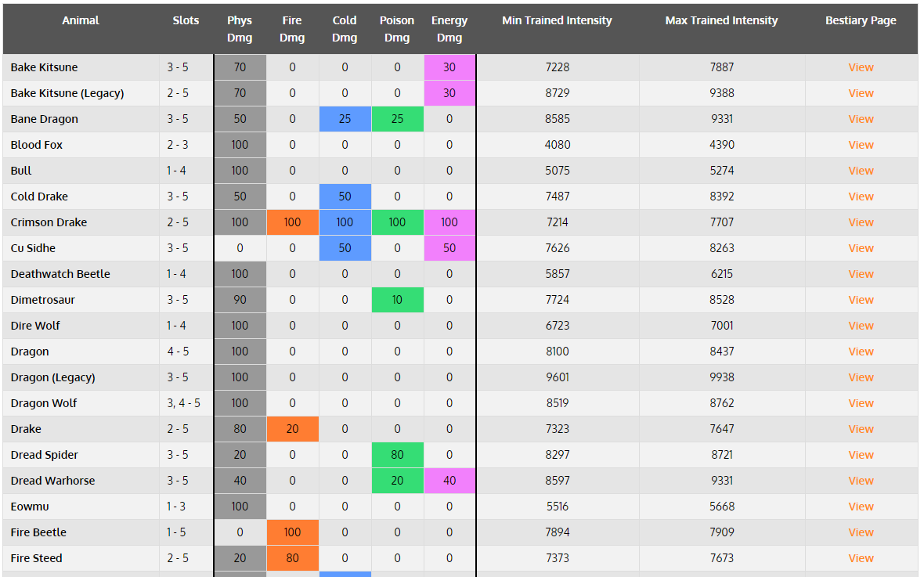Click Bake Kitsune (Legacy) min intensity 8729
The height and width of the screenshot is (577, 924).
tap(557, 93)
